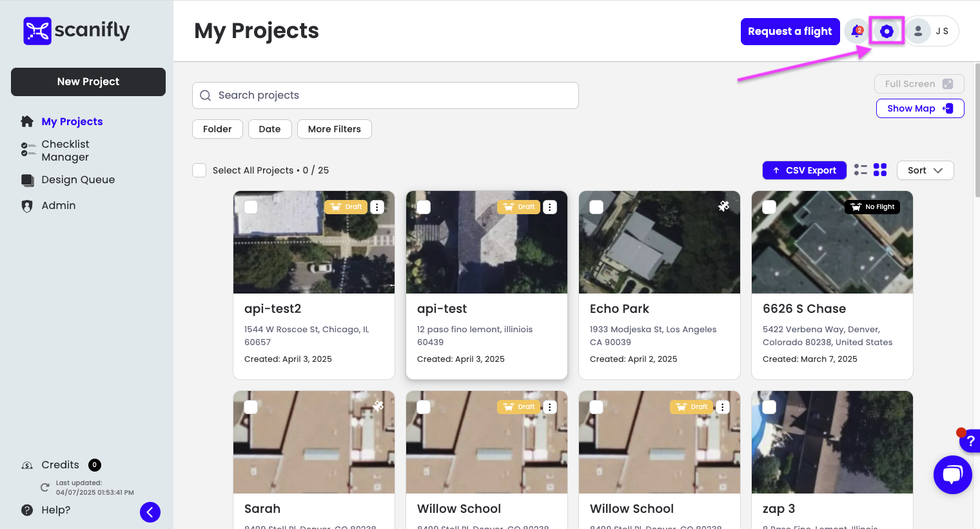Open the Echo Park project thumbnail
This screenshot has height=529, width=980.
(660, 243)
